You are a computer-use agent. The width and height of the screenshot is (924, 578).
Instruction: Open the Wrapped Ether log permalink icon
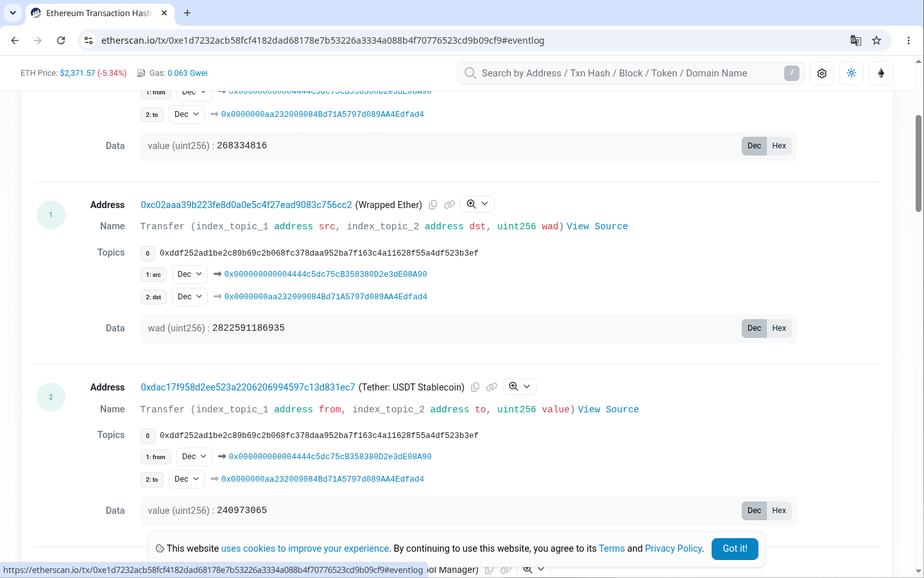coord(449,205)
